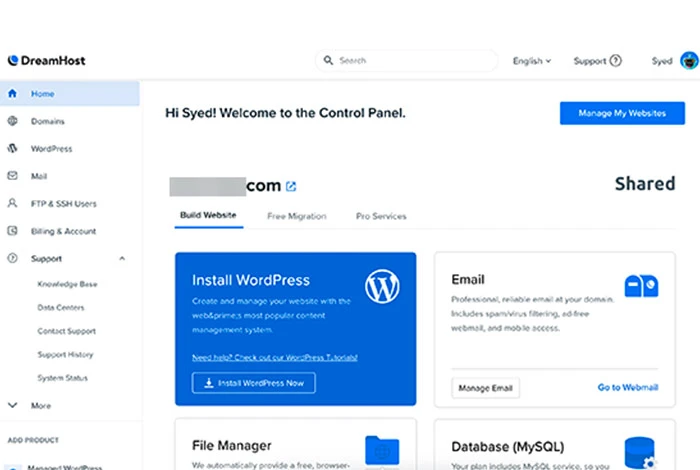Open Contact Support submenu item

[67, 331]
